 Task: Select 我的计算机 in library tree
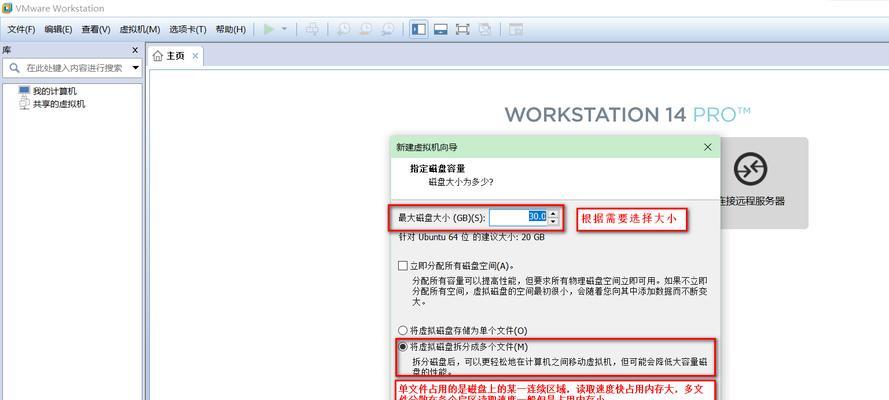(54, 91)
